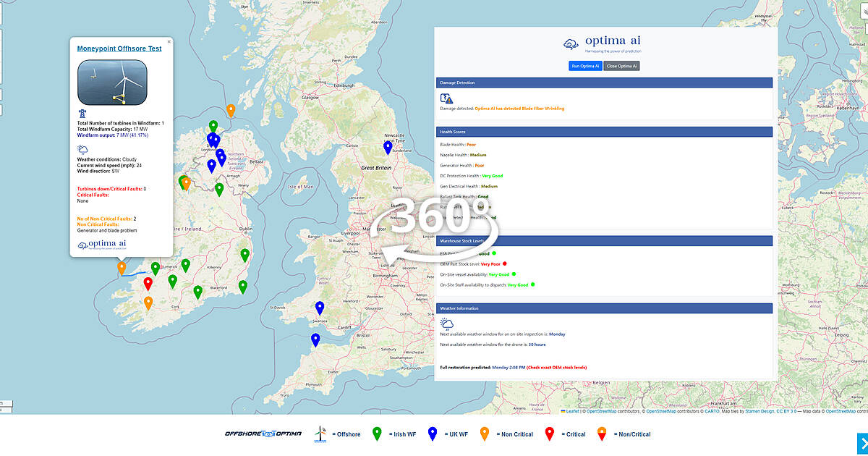The image size is (868, 456).
Task: Click the cloudy weather icon in the popup
Action: tap(83, 150)
